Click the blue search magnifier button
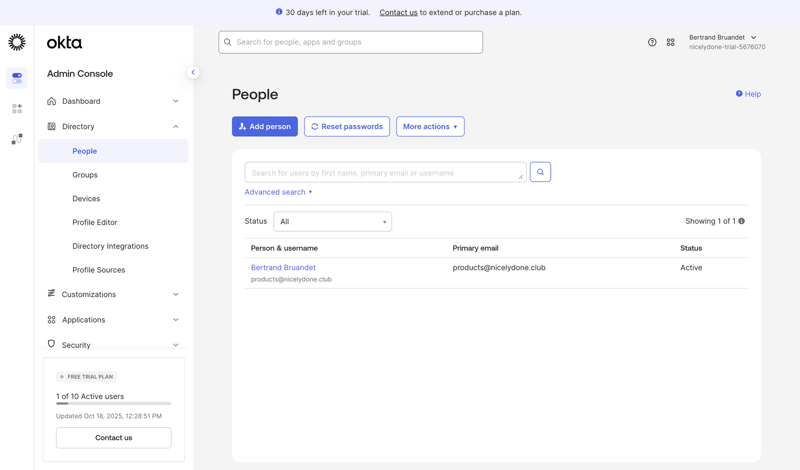800x470 pixels. click(x=540, y=172)
